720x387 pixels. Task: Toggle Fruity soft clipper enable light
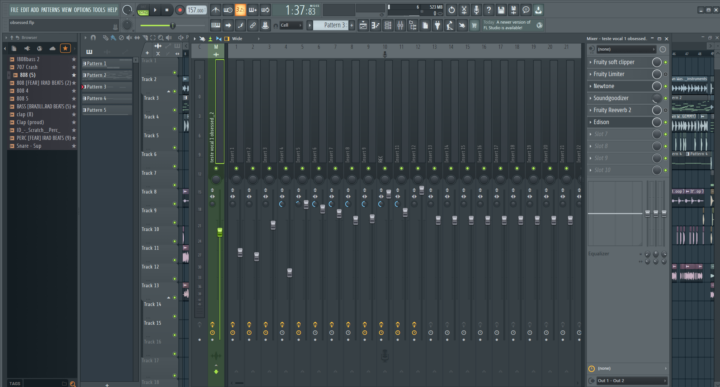coord(665,62)
